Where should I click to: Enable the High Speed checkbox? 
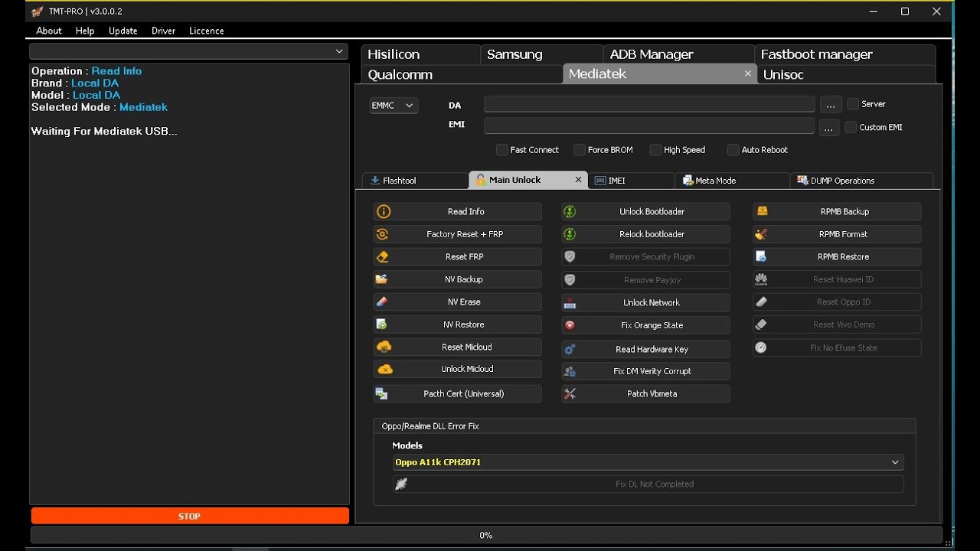click(x=655, y=150)
